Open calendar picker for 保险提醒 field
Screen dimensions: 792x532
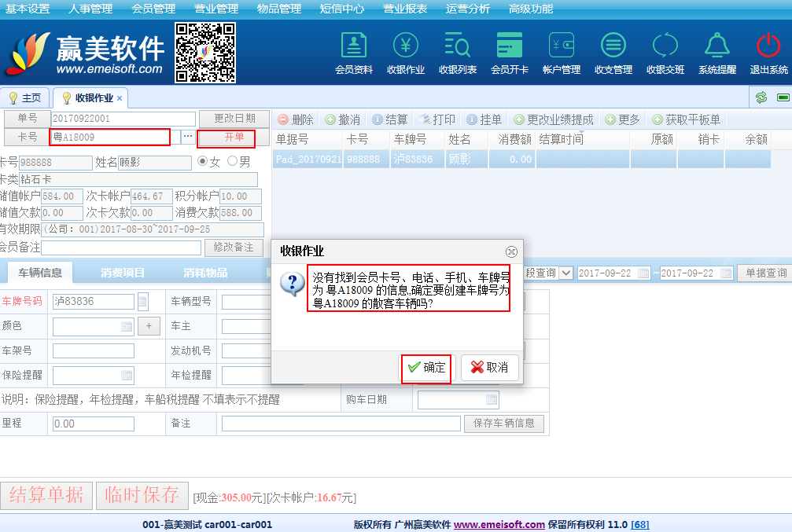point(126,376)
